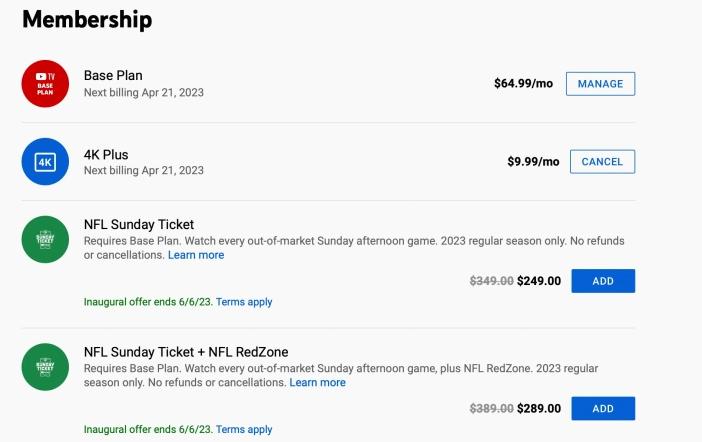Add NFL Sunday Ticket + NFL RedZone
The width and height of the screenshot is (702, 442).
pos(603,408)
